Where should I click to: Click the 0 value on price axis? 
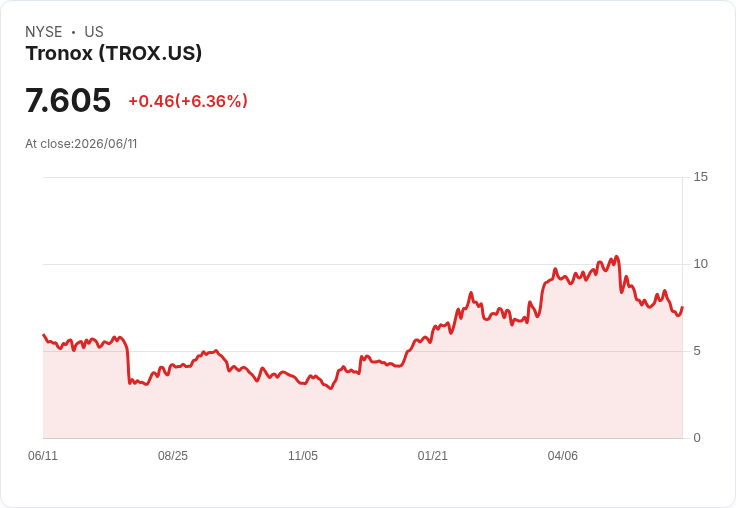point(697,438)
